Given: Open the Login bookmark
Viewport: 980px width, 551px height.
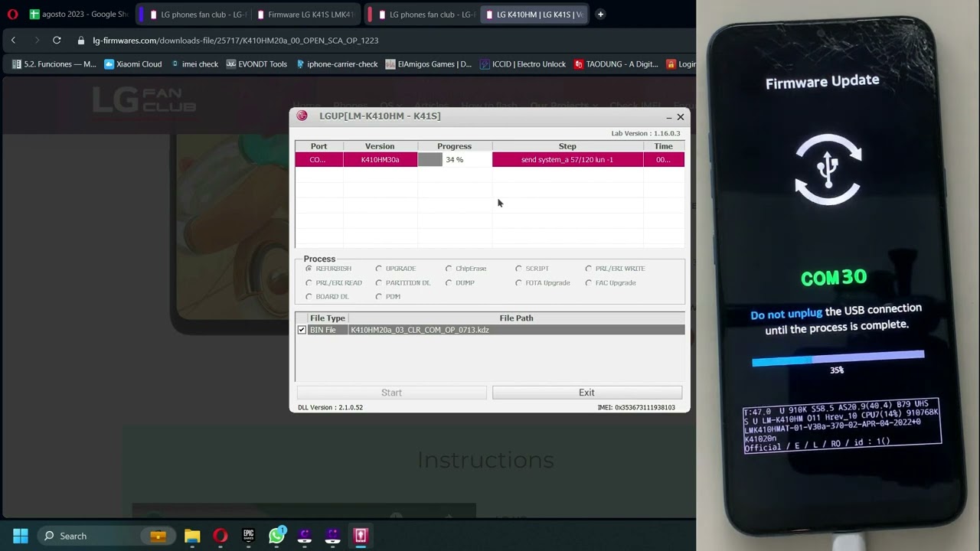Looking at the screenshot, I should (x=681, y=64).
